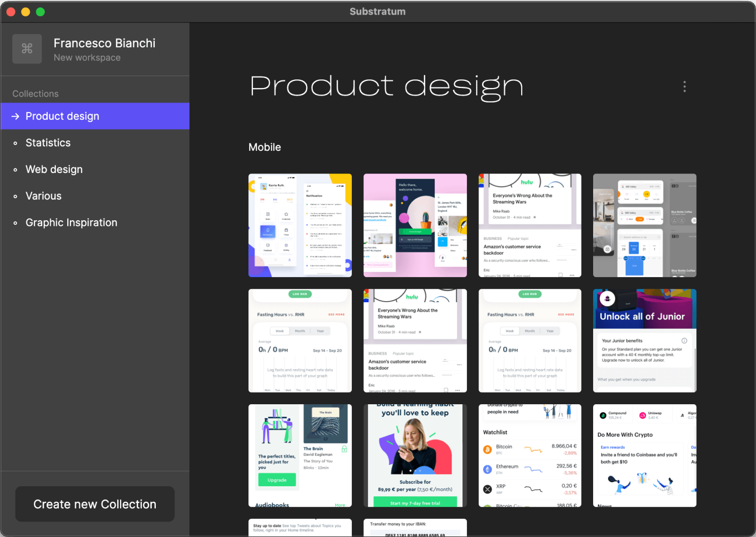Open the Graphic Inspiration collection
The height and width of the screenshot is (537, 756).
coord(71,223)
